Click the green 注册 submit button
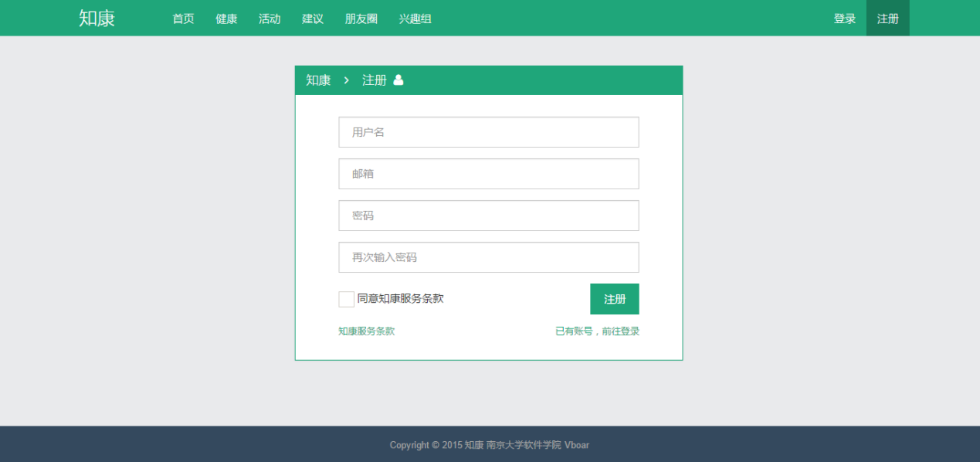Image resolution: width=980 pixels, height=462 pixels. (x=615, y=299)
